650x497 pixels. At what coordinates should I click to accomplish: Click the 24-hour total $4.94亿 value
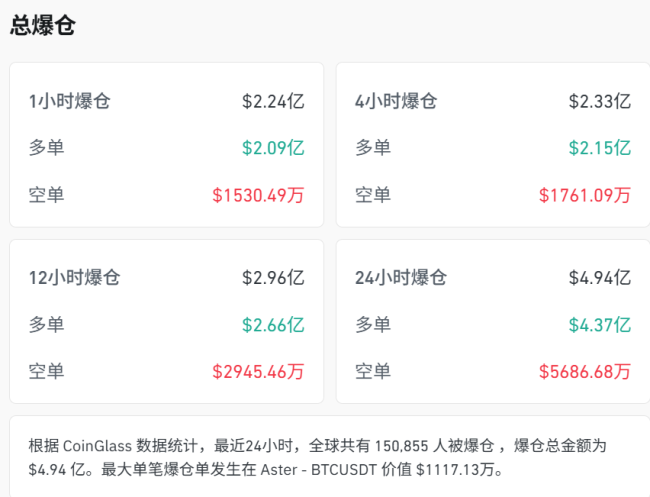pos(600,278)
